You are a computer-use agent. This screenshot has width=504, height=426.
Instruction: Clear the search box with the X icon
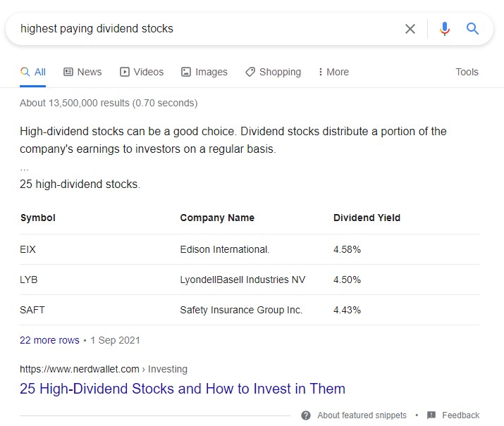[410, 29]
